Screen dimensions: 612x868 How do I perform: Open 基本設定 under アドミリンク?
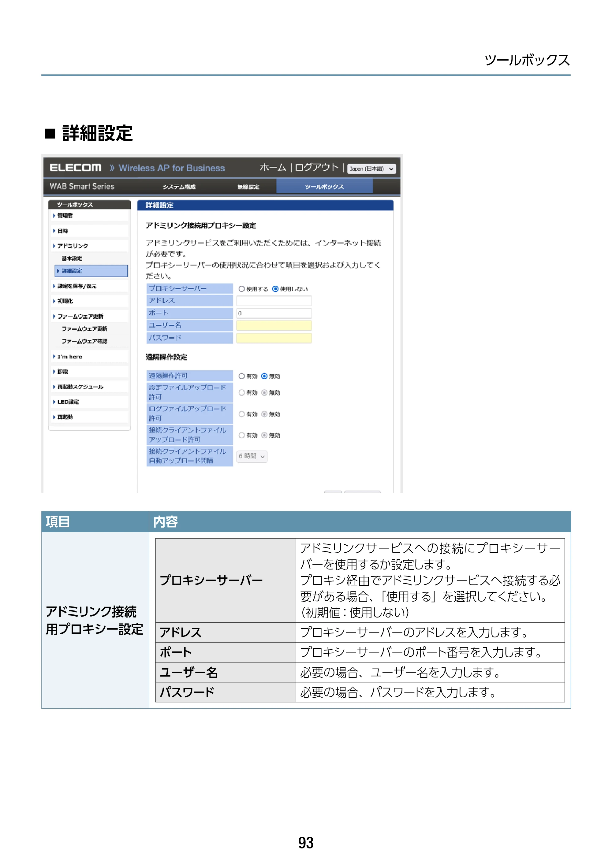tap(72, 258)
